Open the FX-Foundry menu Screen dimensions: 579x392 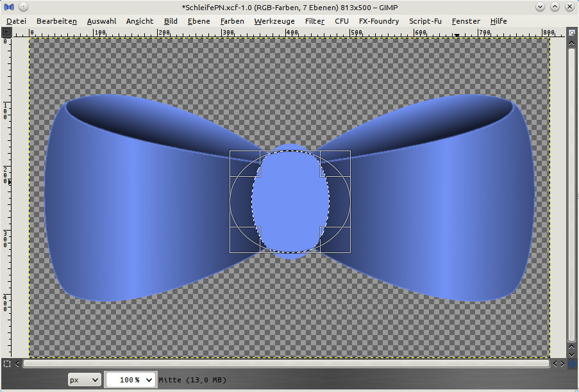[x=378, y=21]
